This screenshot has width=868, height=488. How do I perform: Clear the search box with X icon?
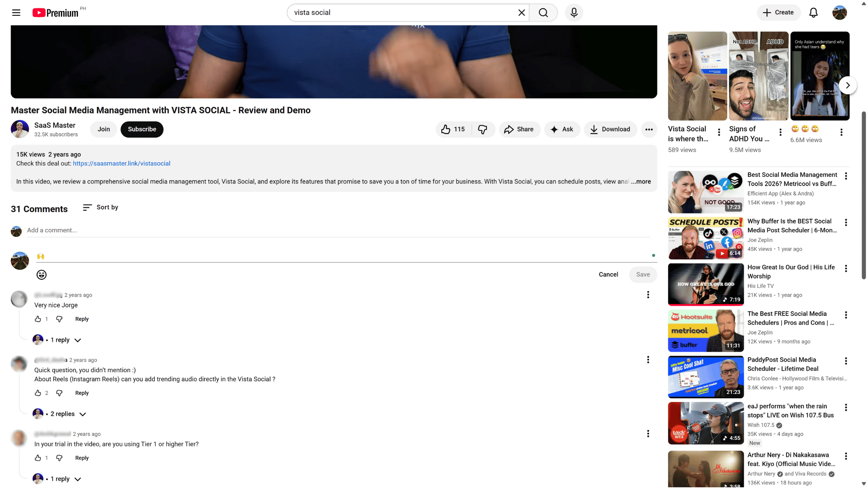point(521,13)
